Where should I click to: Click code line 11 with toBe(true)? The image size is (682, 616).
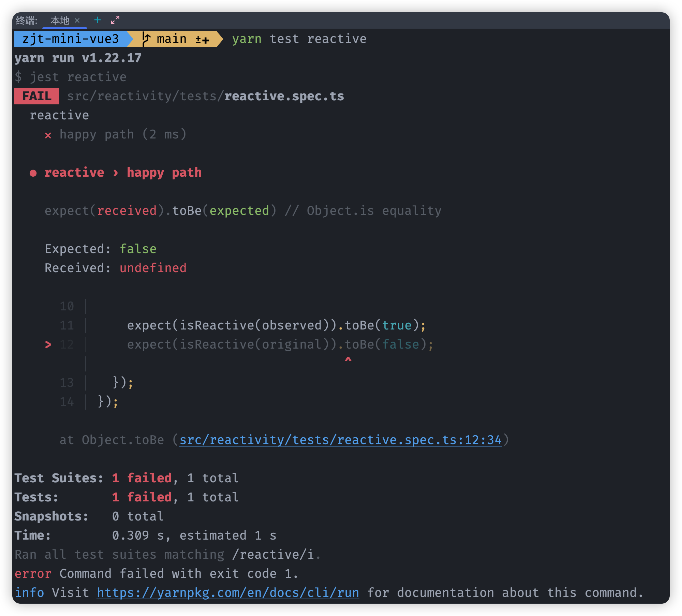point(277,325)
